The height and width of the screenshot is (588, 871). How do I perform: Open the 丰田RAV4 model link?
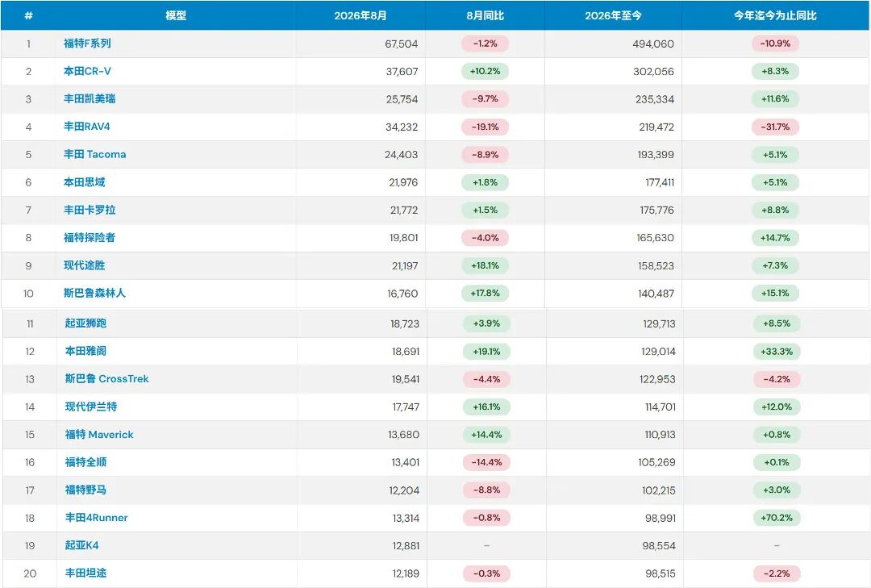pyautogui.click(x=86, y=127)
